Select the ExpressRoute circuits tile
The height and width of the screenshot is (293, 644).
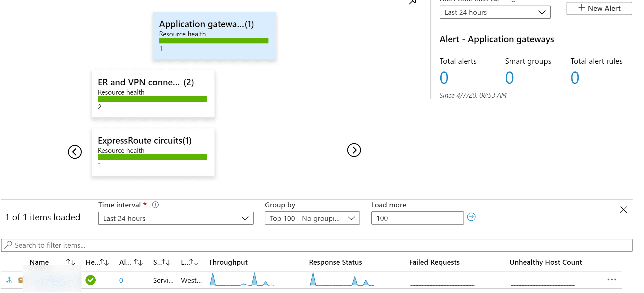tap(153, 152)
